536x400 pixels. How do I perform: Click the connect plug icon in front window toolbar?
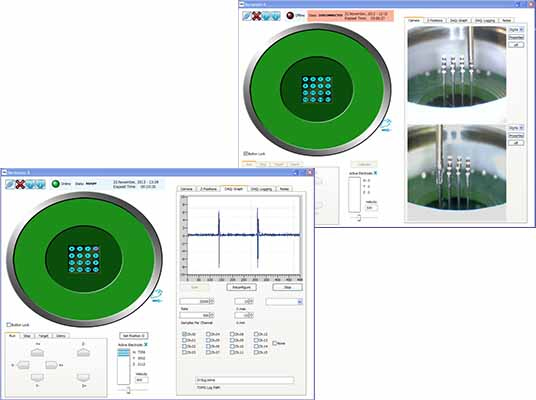tap(11, 184)
